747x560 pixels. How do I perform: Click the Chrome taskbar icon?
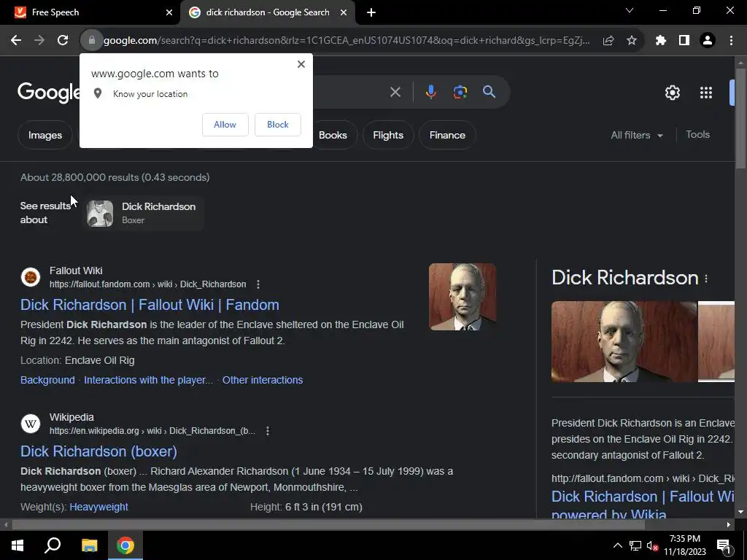(125, 545)
